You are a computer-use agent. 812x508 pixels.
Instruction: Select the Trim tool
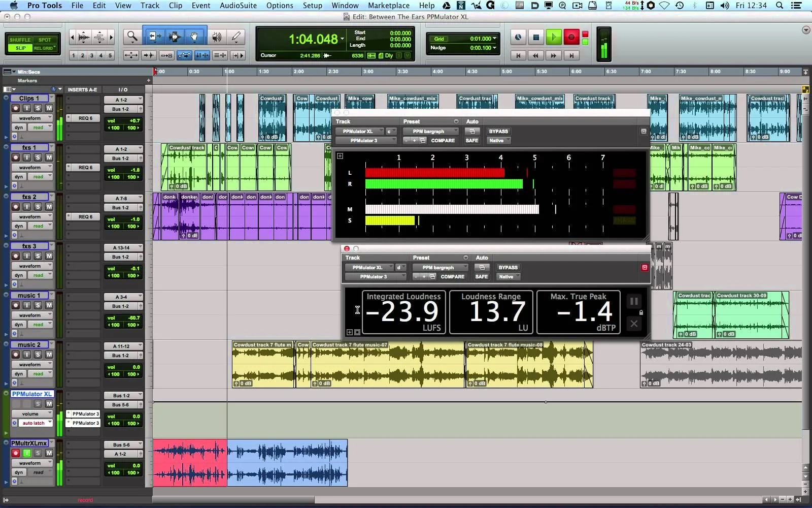[x=155, y=37]
